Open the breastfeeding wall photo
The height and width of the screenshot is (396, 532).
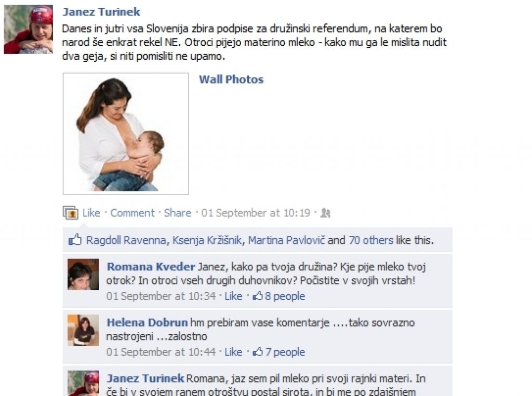point(126,133)
